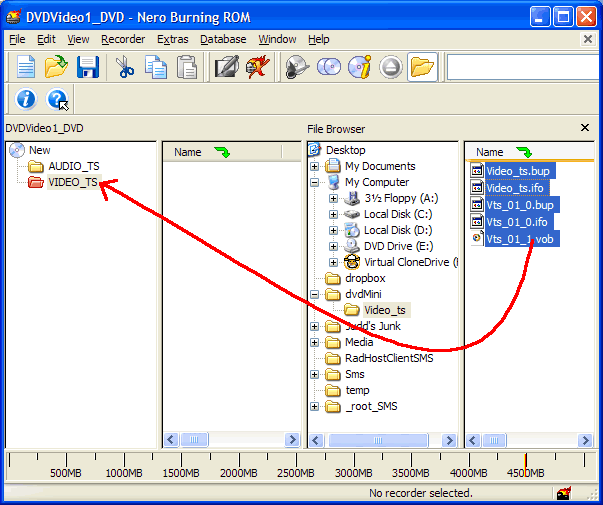Collapse the My Computer tree node
Viewport: 603px width, 505px height.
click(x=314, y=182)
